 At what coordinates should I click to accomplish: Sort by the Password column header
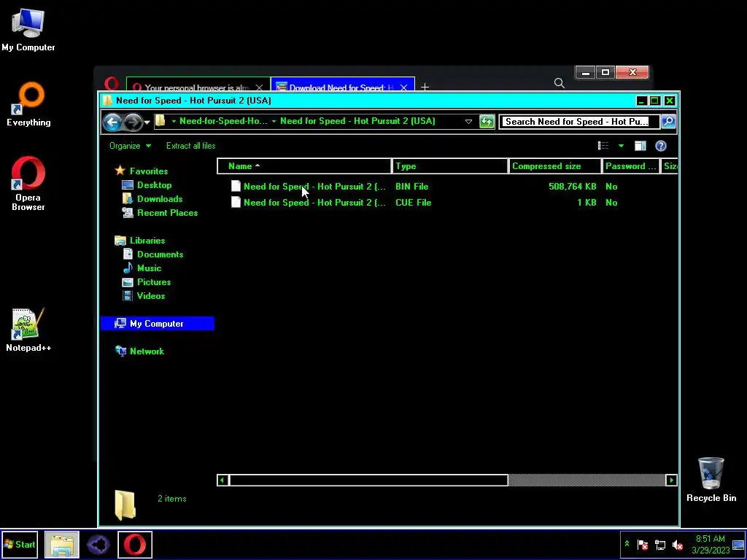[x=631, y=166]
